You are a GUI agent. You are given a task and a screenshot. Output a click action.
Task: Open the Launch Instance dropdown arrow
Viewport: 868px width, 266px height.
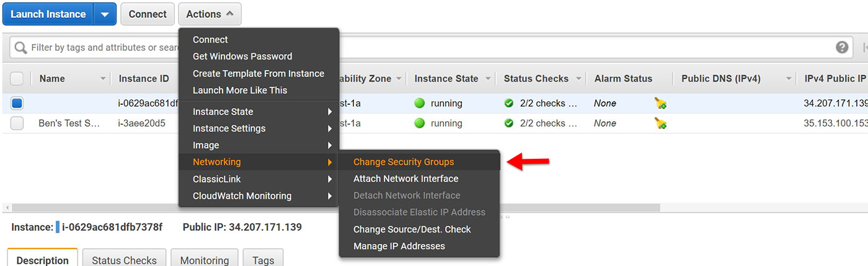tap(105, 14)
